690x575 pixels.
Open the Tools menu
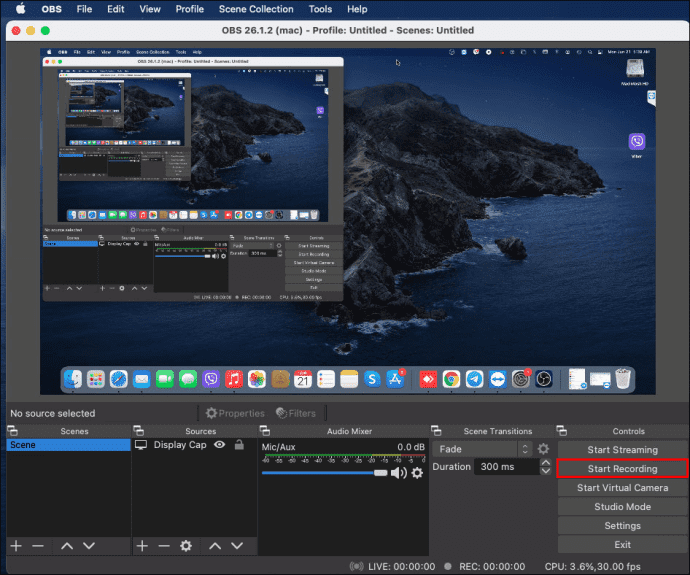pos(320,9)
